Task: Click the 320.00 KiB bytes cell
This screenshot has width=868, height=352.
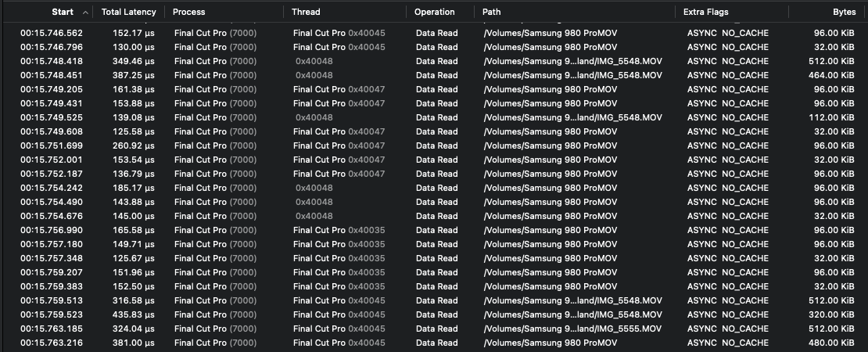Action: (832, 314)
